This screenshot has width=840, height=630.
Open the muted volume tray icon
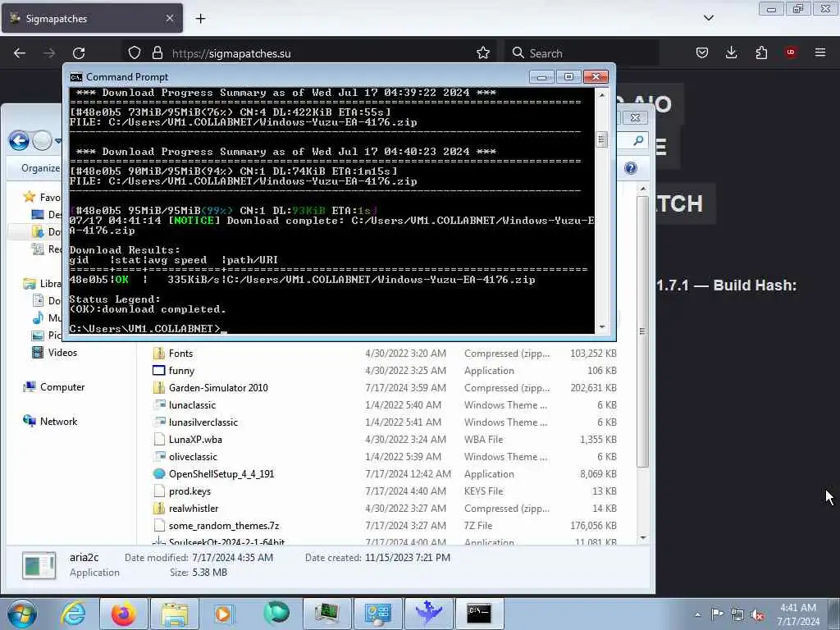(757, 614)
